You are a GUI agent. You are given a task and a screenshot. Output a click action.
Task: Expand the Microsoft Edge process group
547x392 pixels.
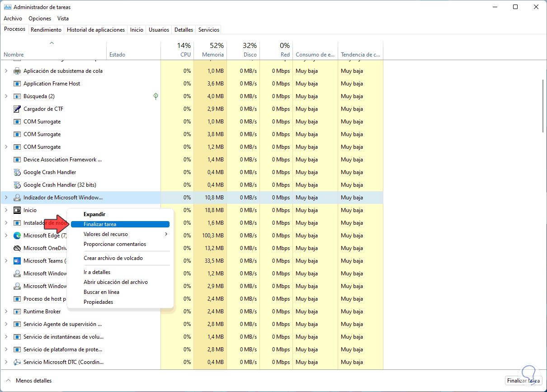click(6, 236)
